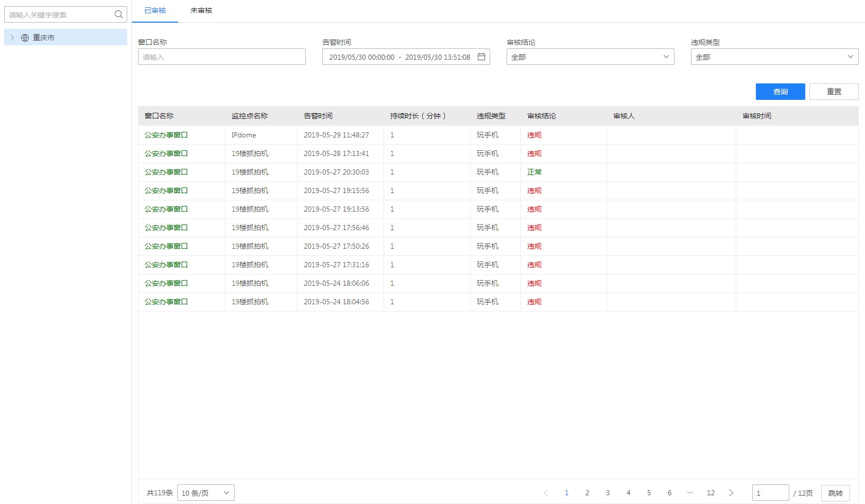Go to next page arrow
The image size is (865, 504).
click(x=731, y=493)
